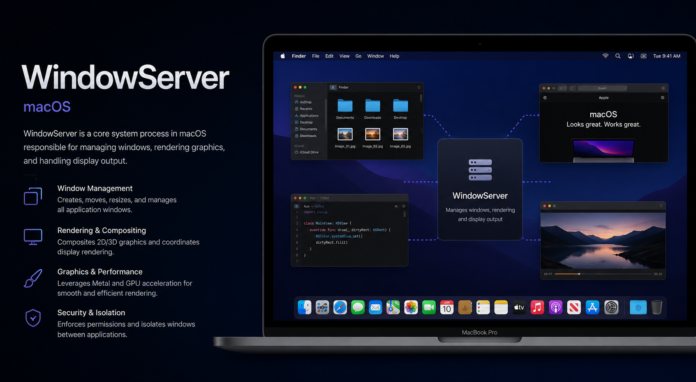The width and height of the screenshot is (696, 382).
Task: Open Messages app in the Dock
Action: point(358,307)
